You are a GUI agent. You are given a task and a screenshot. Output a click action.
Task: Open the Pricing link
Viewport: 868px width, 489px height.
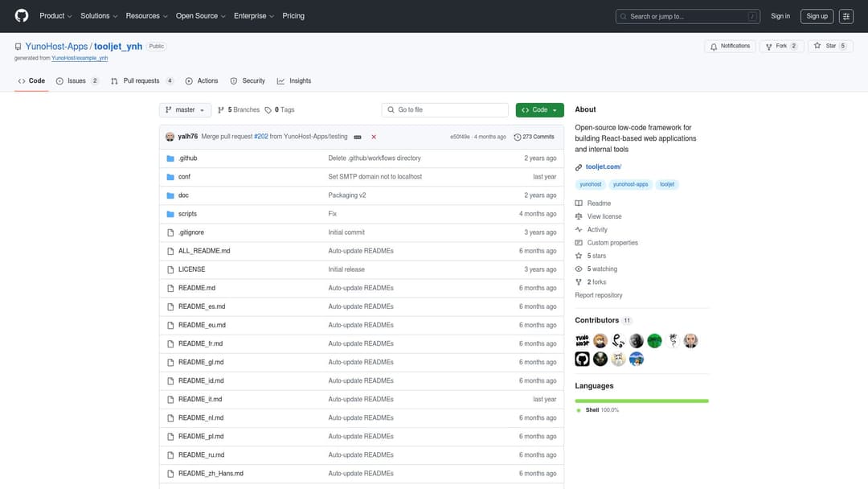[293, 16]
